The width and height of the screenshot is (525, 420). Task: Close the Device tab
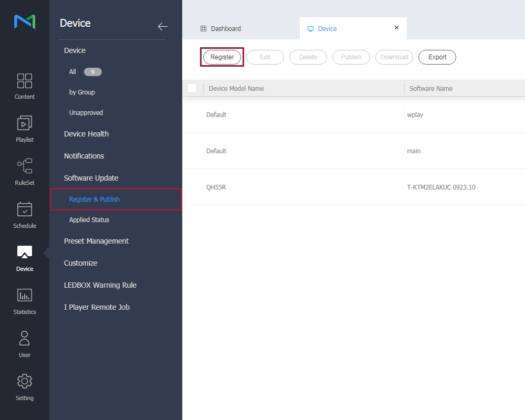pyautogui.click(x=396, y=28)
